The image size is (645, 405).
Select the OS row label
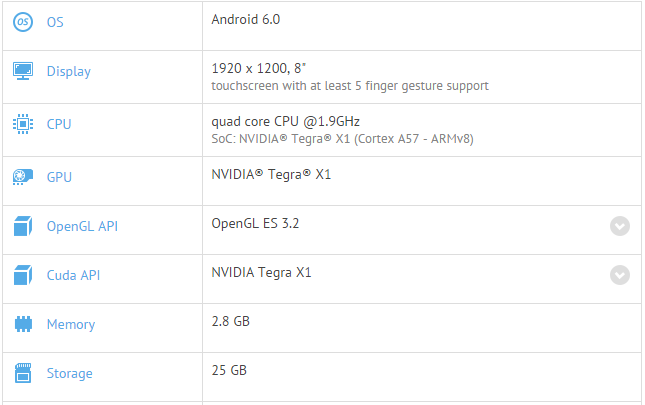point(55,21)
